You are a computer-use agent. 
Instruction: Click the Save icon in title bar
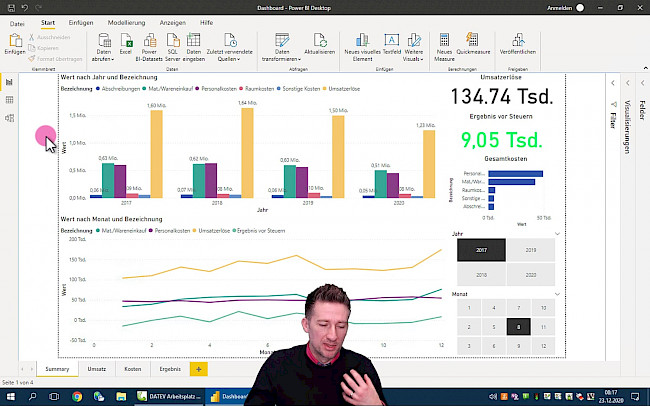point(11,7)
